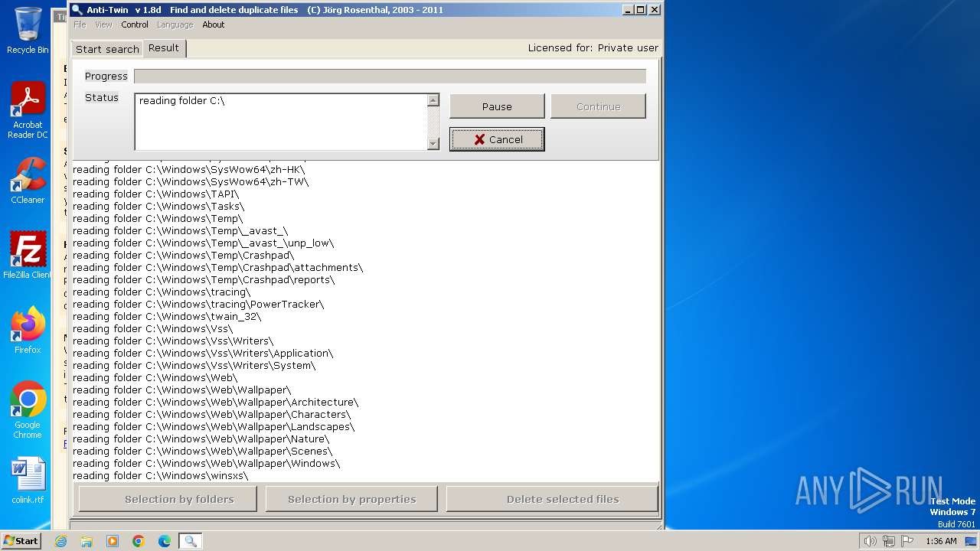Click the volume speaker tray icon

(870, 541)
